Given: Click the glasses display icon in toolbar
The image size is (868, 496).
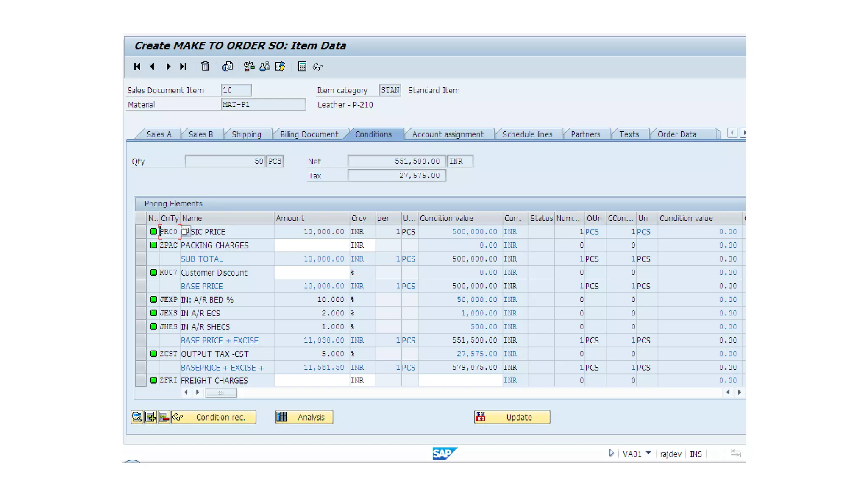Looking at the screenshot, I should (x=317, y=67).
